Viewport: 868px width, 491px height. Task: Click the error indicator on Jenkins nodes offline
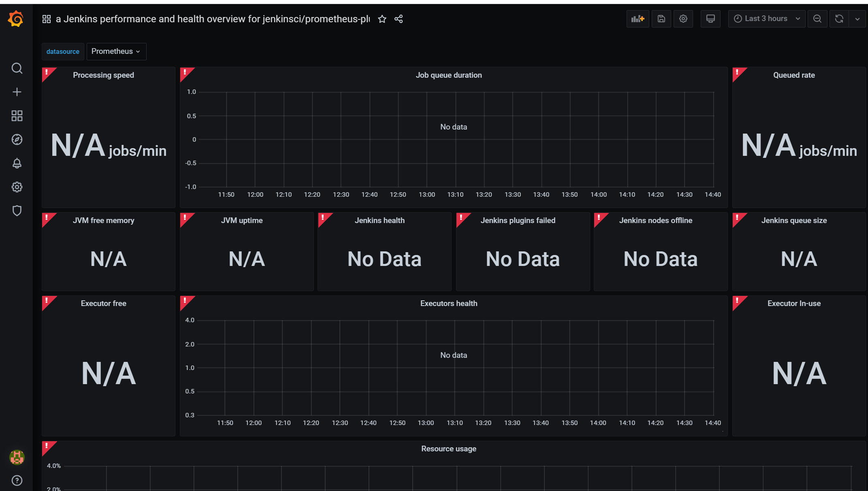(x=599, y=218)
